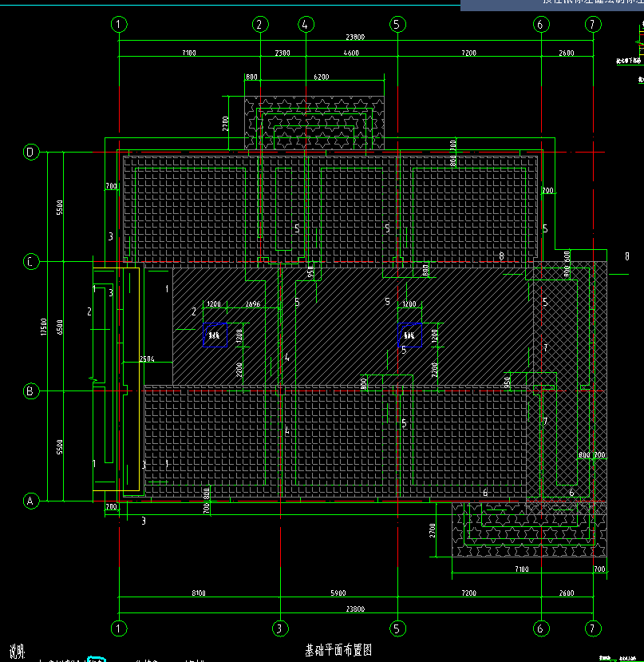Screen dimensions: 644x662
Task: Select the 2696 dimension text
Action: coord(253,304)
